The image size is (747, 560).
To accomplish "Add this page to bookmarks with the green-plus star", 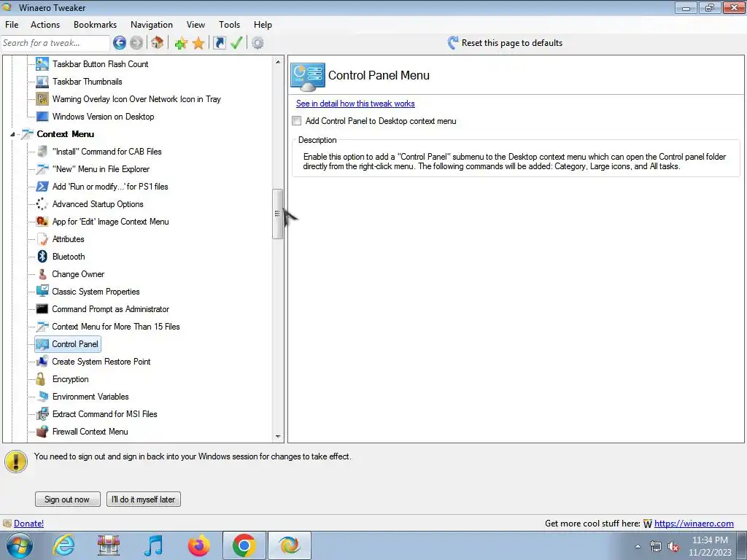I will tap(181, 43).
